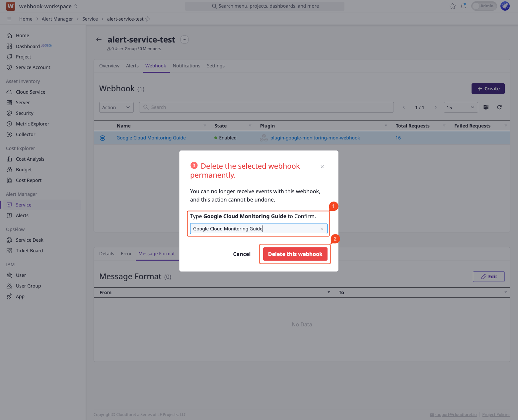Click the global search bar
Screen dimensions: 518x420
pos(265,6)
